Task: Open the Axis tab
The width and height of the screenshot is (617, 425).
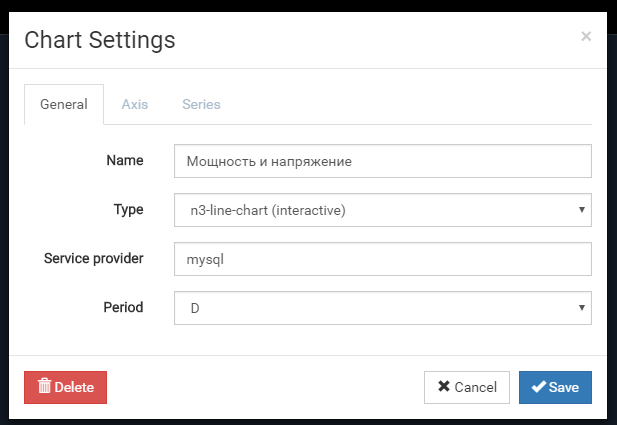Action: click(x=135, y=104)
